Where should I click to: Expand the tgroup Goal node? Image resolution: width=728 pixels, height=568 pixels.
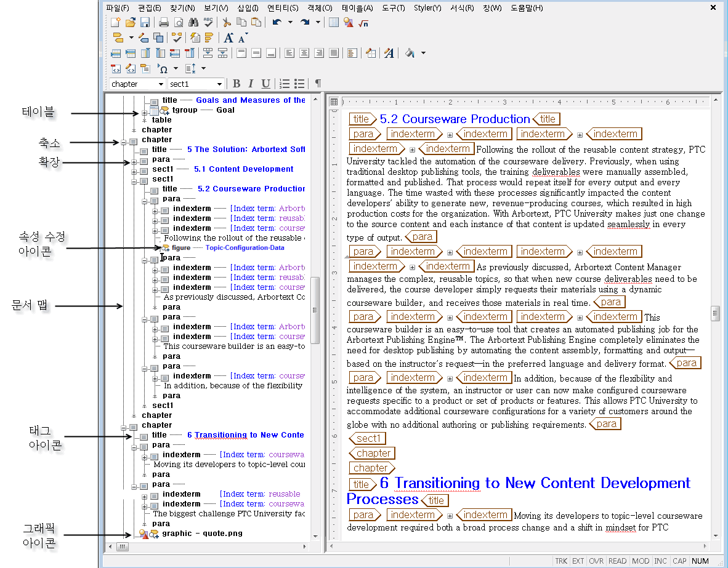[144, 113]
